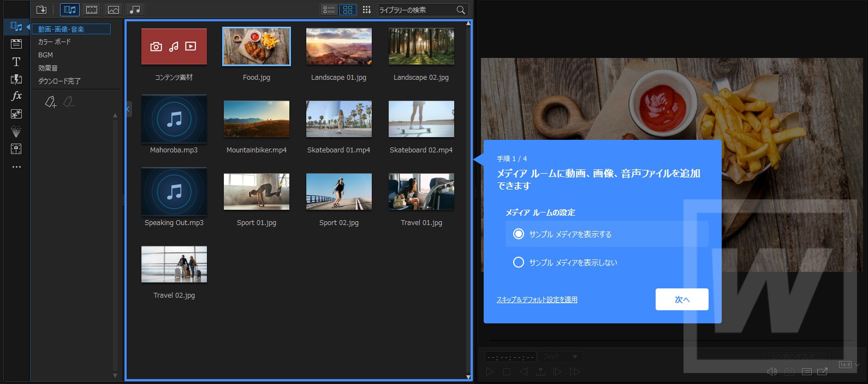Click the Skateboard 02.mp4 file name
The image size is (868, 384).
click(x=421, y=150)
